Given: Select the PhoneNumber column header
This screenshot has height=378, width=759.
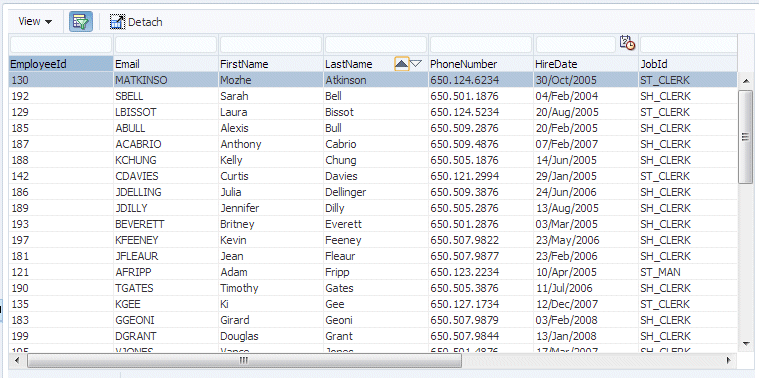Looking at the screenshot, I should pos(481,64).
